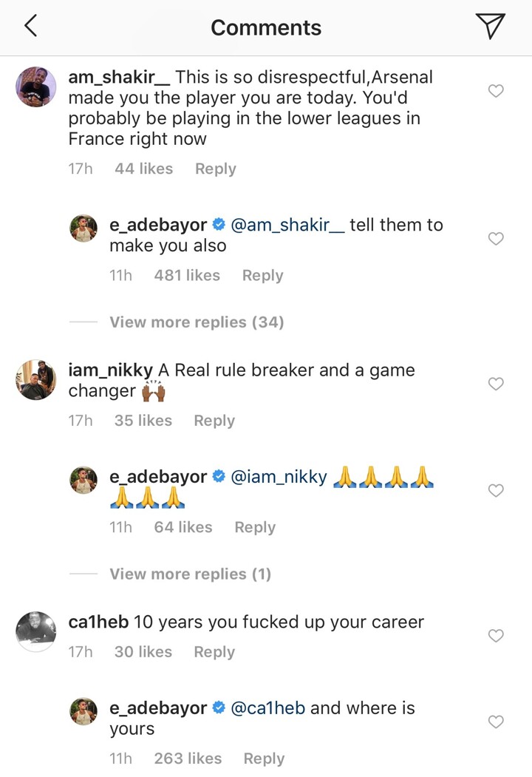Open the @iam_nikky mention link
This screenshot has width=532, height=777.
(x=279, y=477)
